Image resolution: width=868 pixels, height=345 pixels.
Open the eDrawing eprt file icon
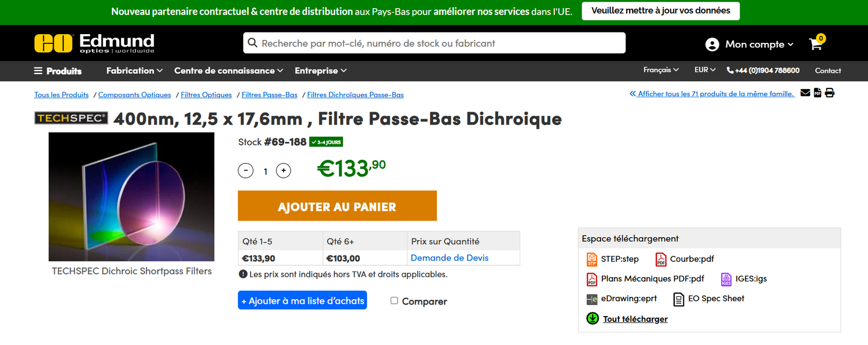pos(591,299)
